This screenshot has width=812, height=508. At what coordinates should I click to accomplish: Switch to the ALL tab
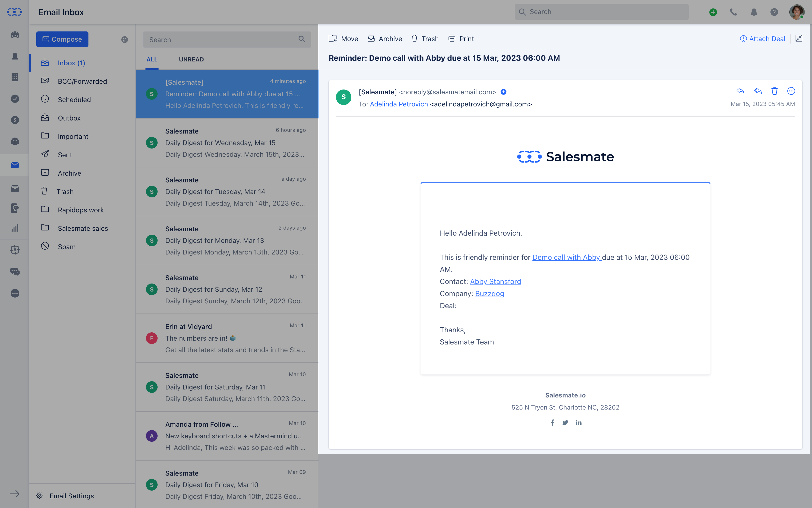point(152,60)
